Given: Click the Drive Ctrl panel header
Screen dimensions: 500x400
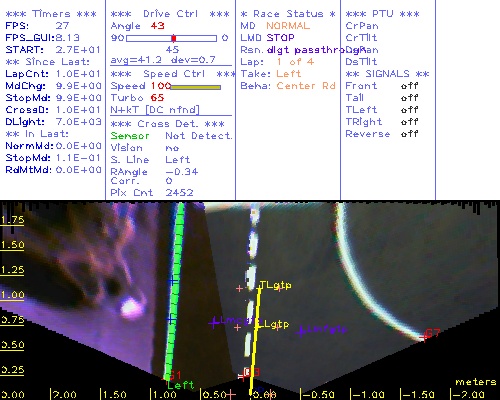Looking at the screenshot, I should [170, 14].
